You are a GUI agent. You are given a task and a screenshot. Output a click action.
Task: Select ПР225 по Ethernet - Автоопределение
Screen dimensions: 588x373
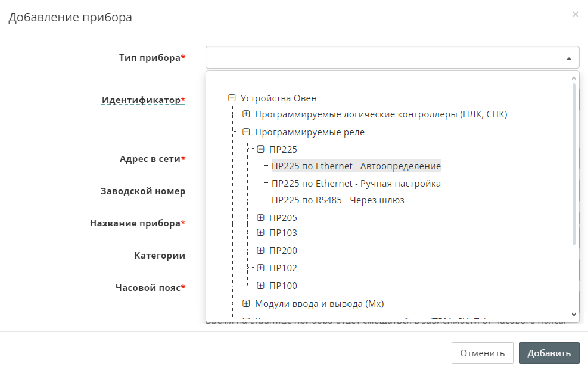[356, 166]
